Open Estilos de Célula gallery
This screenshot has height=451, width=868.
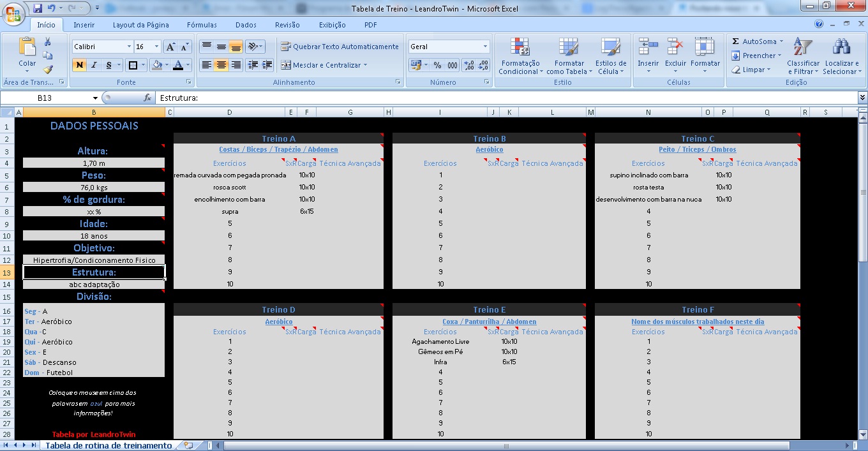click(611, 56)
